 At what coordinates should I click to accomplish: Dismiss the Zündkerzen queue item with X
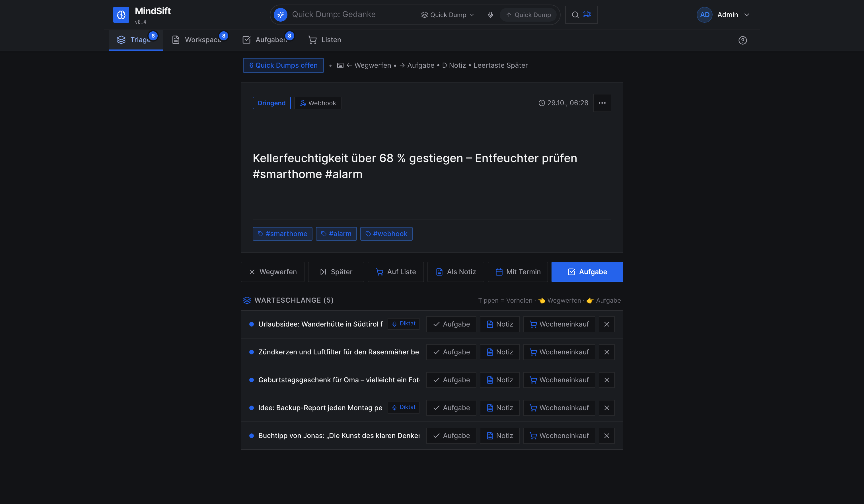point(606,352)
